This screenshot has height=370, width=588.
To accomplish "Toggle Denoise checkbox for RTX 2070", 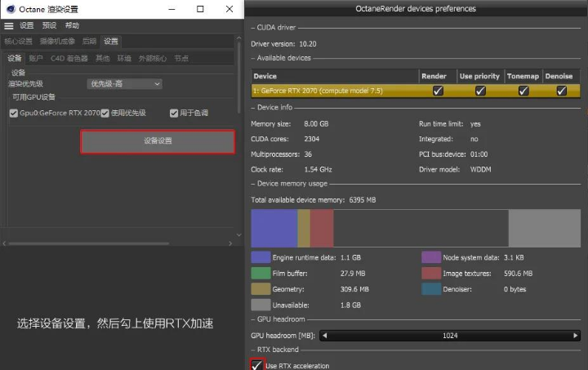I will point(561,91).
